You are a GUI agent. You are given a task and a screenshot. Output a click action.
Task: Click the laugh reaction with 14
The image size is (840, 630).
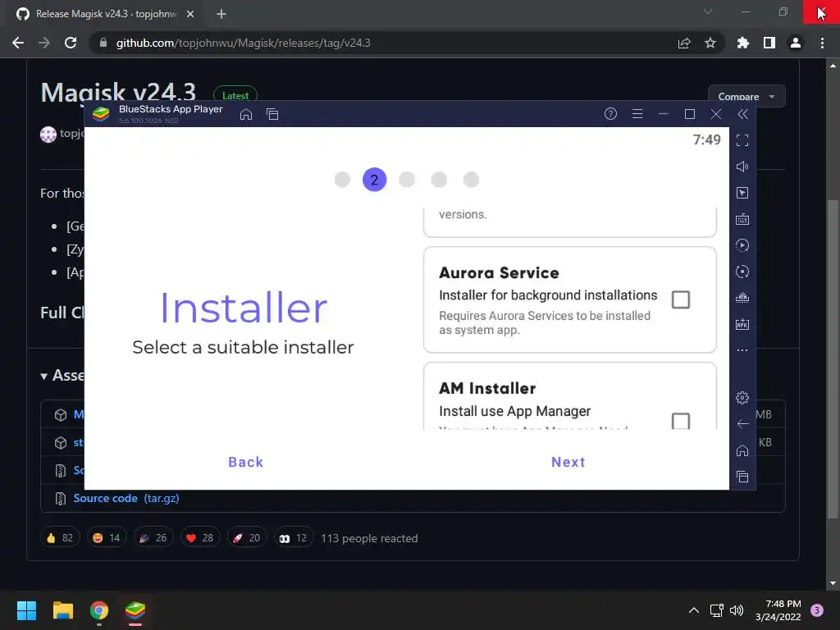107,538
